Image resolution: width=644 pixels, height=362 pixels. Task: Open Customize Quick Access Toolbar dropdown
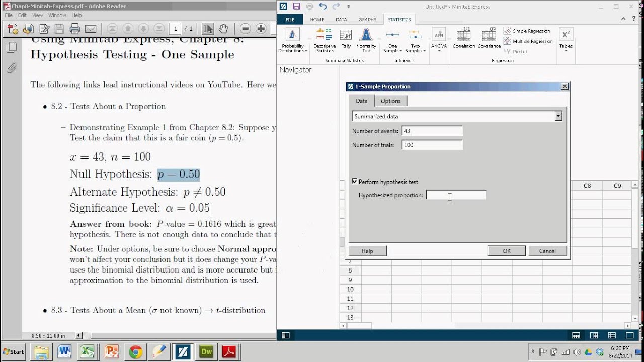coord(349,7)
